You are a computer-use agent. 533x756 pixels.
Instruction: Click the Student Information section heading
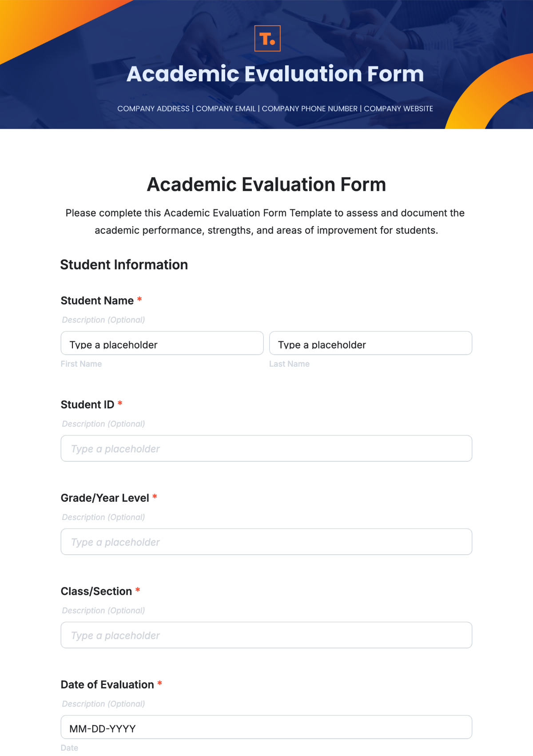[124, 264]
